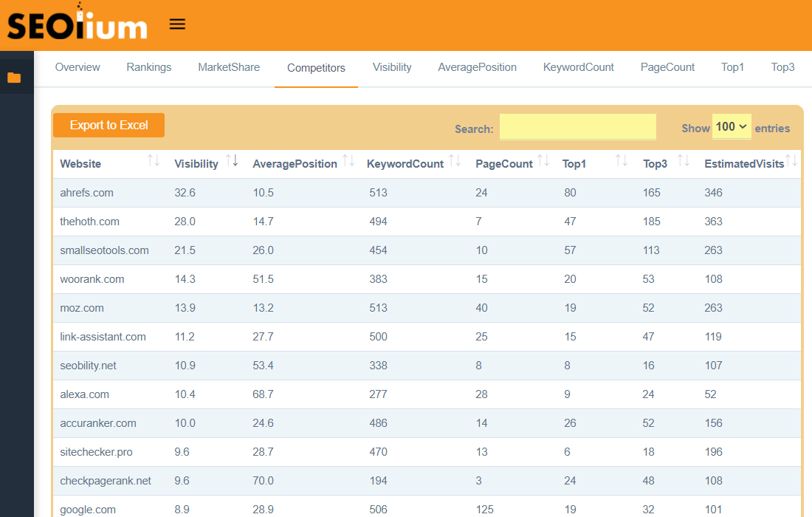Open the folder icon in the sidebar
Screen dimensions: 812x517
[x=14, y=78]
